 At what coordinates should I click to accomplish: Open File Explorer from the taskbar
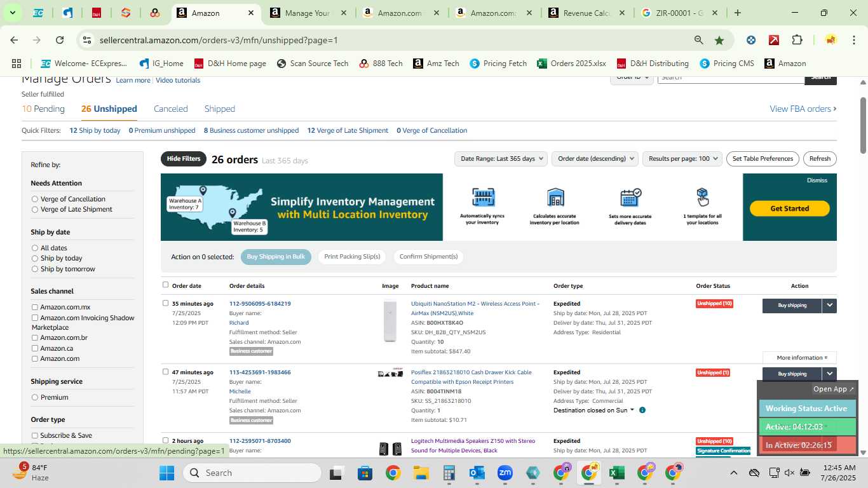(421, 473)
